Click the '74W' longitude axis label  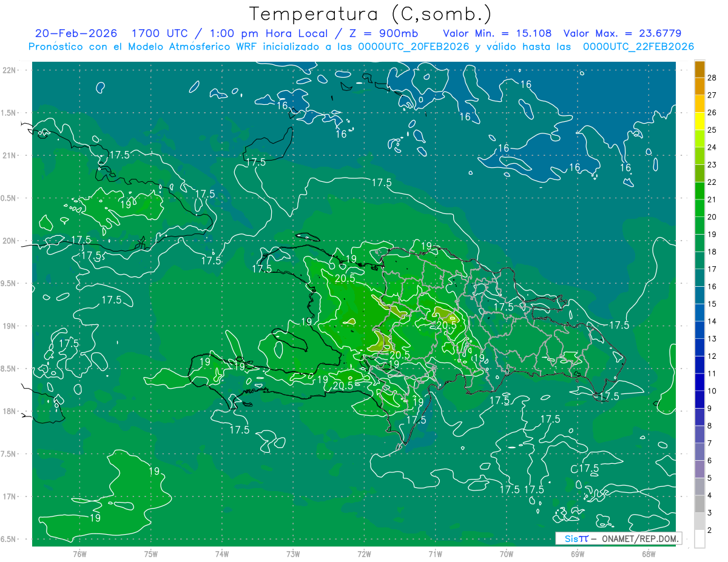[221, 554]
